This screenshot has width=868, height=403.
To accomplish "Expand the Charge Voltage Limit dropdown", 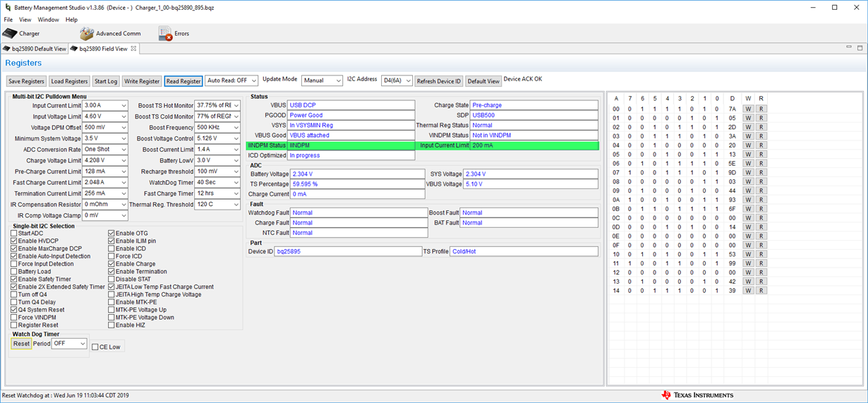I will tap(105, 160).
